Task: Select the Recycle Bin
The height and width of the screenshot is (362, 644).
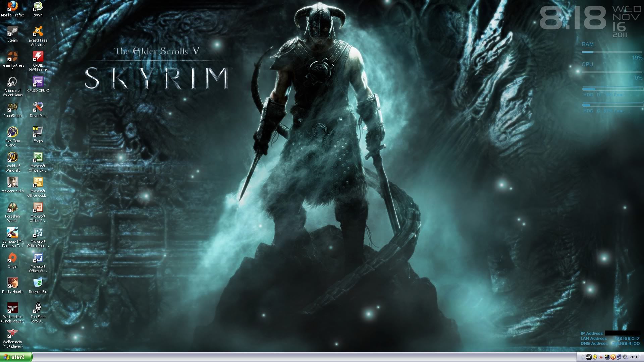Action: pyautogui.click(x=38, y=285)
